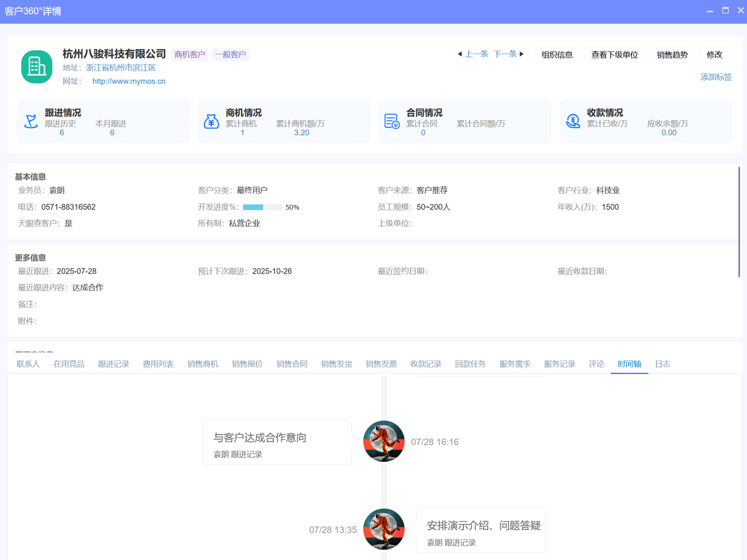The width and height of the screenshot is (747, 560).
Task: Switch to the 跟进记录 tab
Action: tap(113, 363)
